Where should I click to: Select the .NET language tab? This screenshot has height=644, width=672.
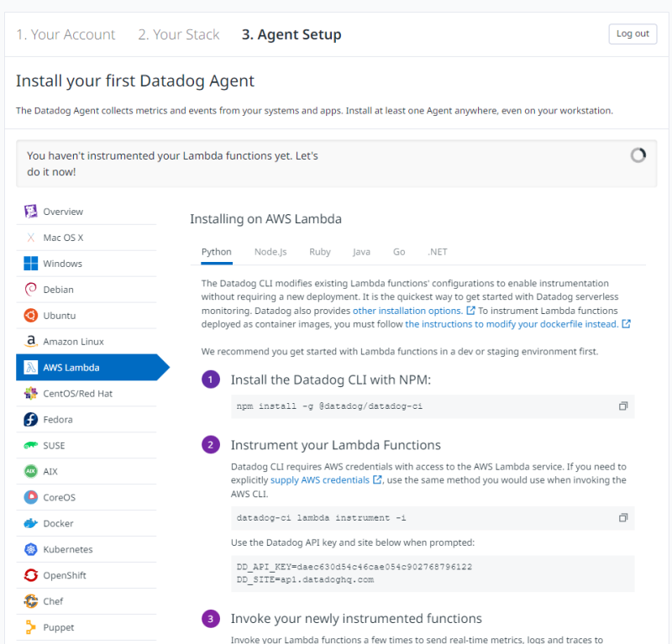pyautogui.click(x=437, y=252)
